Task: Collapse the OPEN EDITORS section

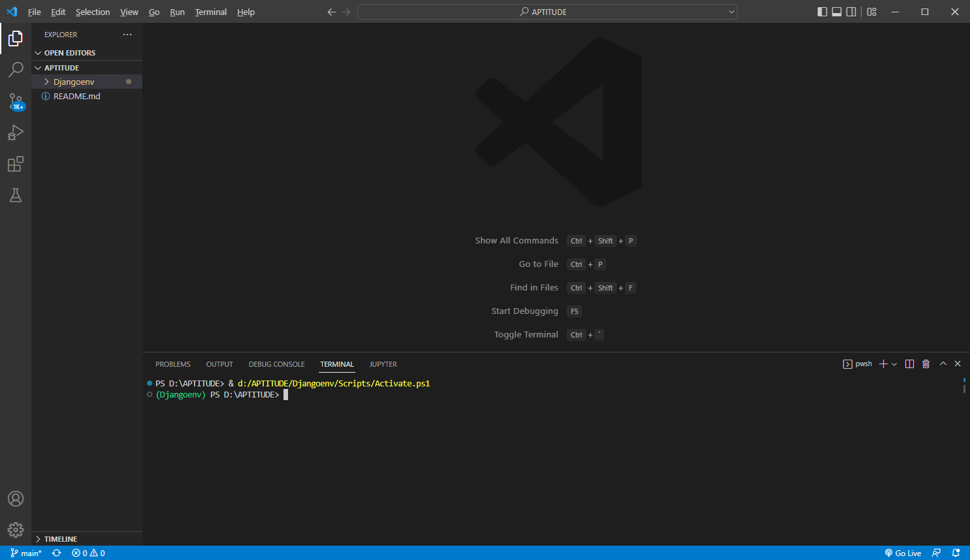Action: [x=87, y=53]
